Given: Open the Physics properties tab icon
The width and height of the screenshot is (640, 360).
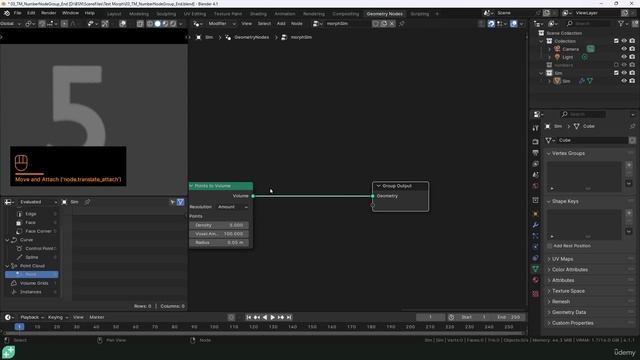Looking at the screenshot, I should [x=536, y=247].
